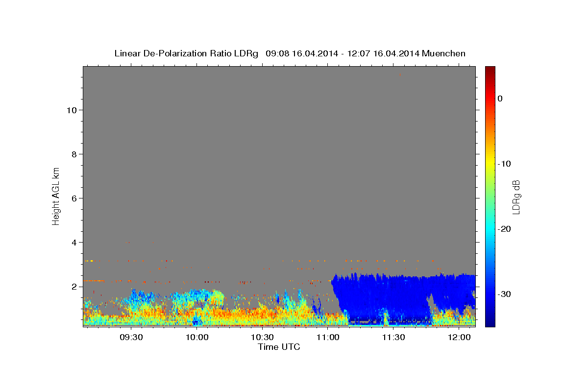
Task: Click the 12:00 time tick label
Action: (459, 337)
